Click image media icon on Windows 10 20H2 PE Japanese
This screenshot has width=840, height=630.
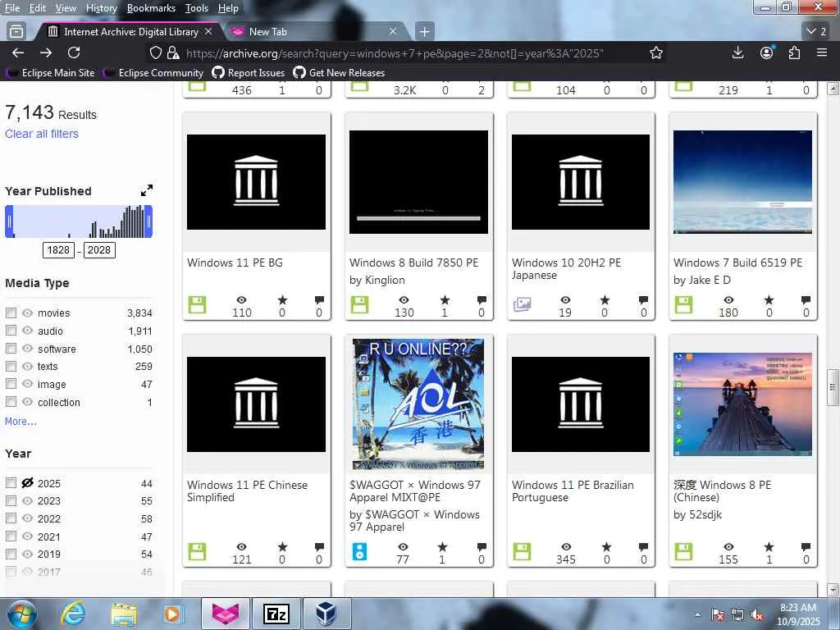coord(523,305)
